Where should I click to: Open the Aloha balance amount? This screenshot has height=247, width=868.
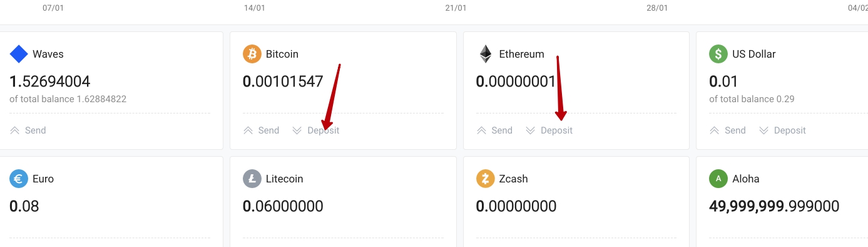click(774, 206)
